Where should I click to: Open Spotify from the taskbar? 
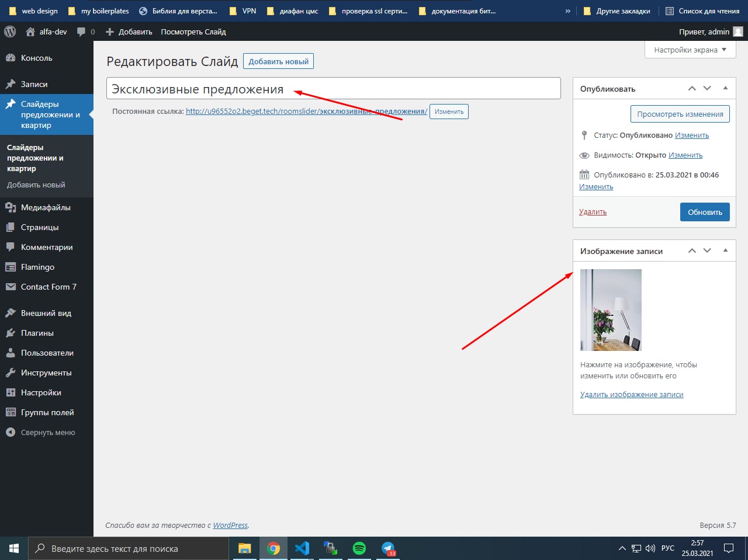pos(359,548)
